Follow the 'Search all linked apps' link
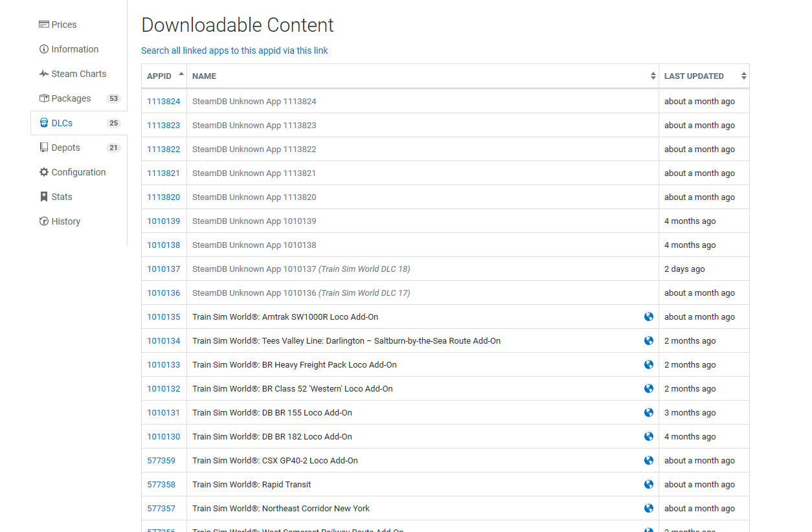The image size is (812, 532). (x=234, y=50)
